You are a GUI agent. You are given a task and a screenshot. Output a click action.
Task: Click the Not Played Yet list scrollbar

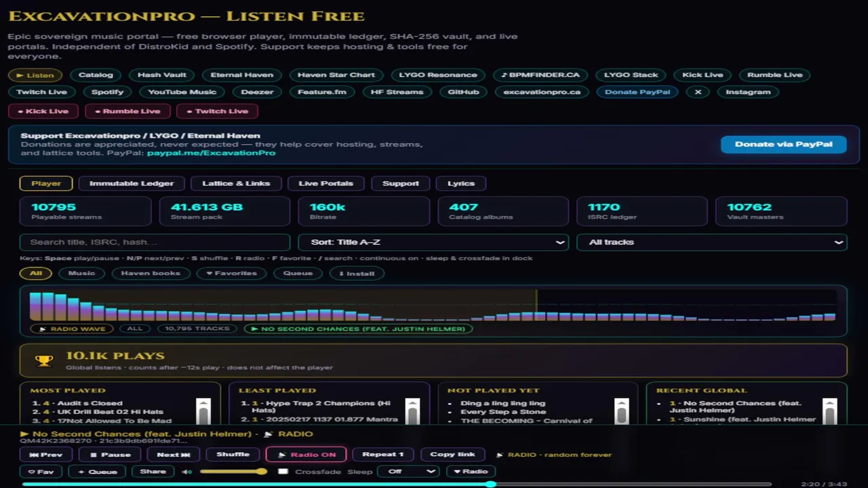[x=621, y=411]
